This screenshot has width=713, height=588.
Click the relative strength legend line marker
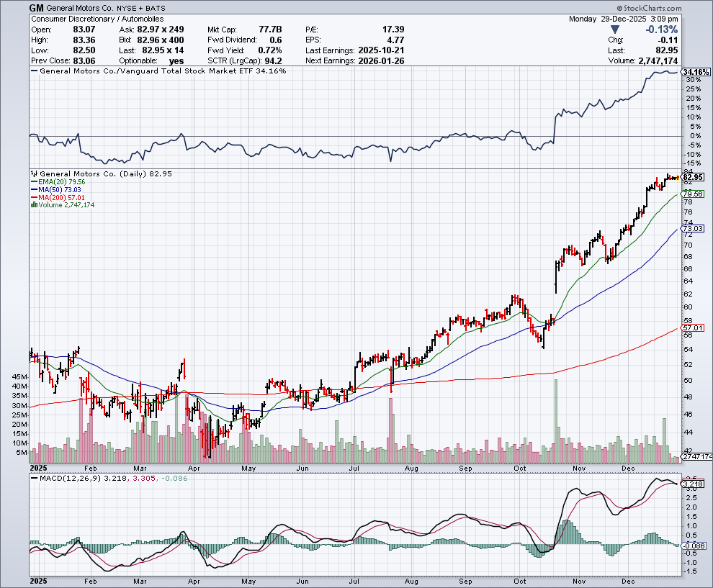pos(35,71)
